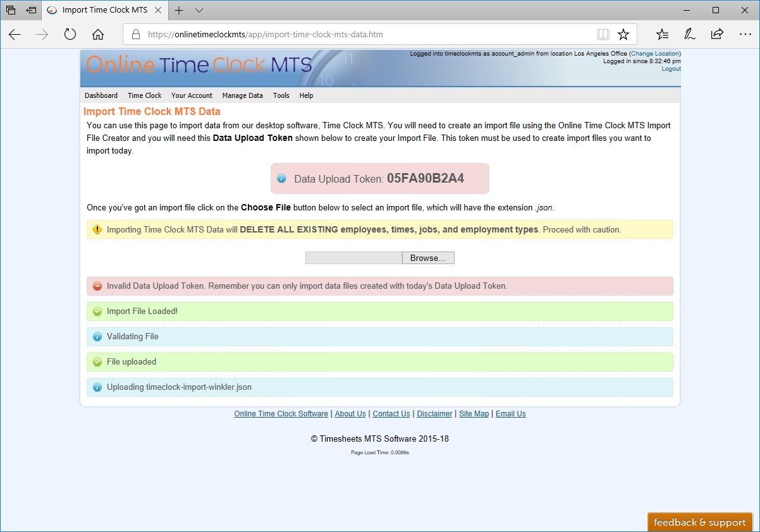Click the browser address bar URL

click(x=266, y=35)
